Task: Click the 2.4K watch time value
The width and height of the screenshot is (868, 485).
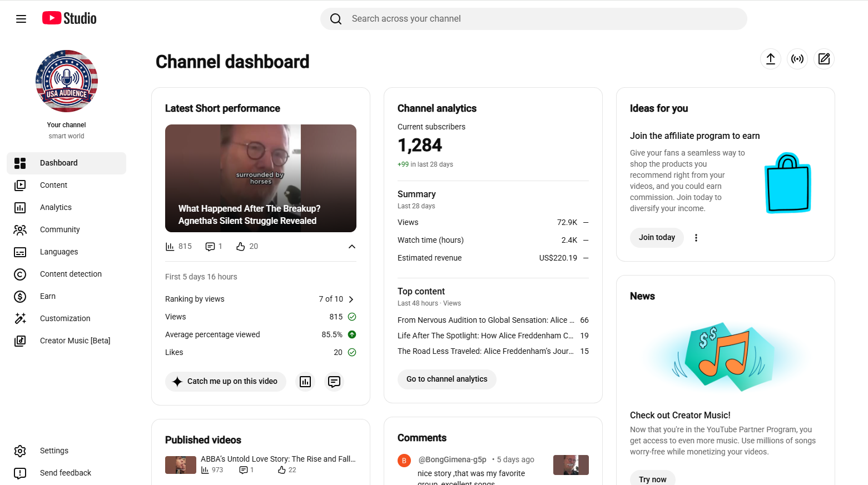Action: [x=569, y=241]
